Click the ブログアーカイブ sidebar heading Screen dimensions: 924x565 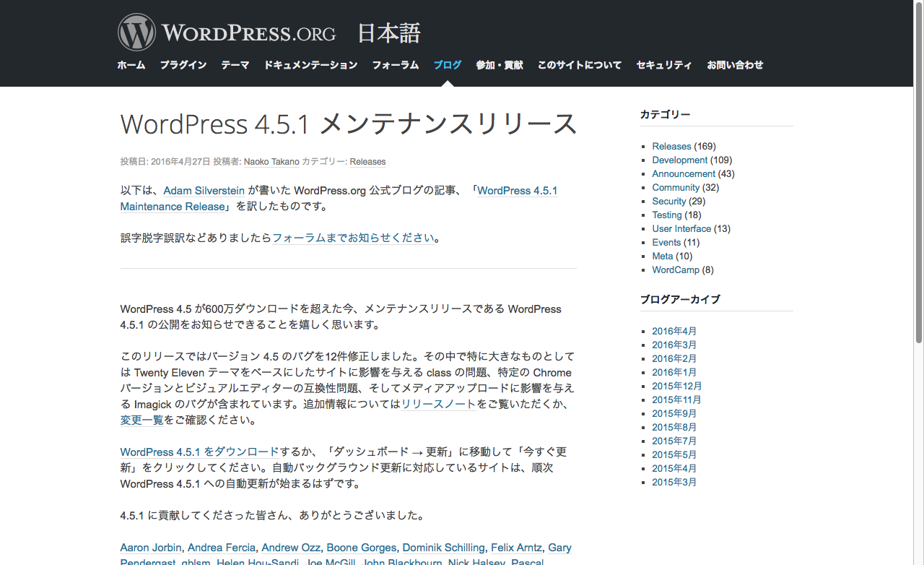point(680,299)
